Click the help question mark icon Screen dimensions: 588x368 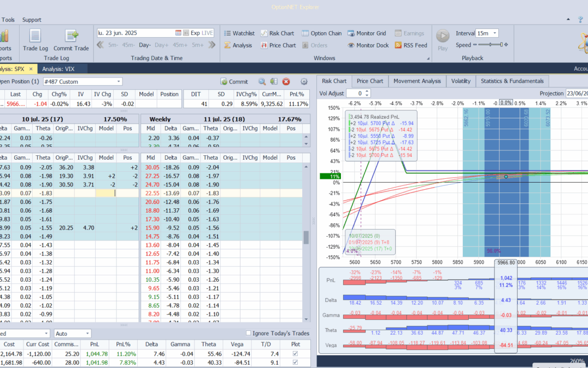click(x=580, y=19)
